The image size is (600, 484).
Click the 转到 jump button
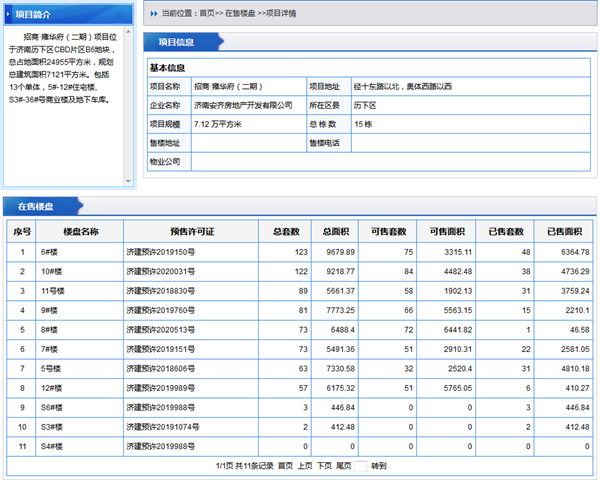point(379,466)
